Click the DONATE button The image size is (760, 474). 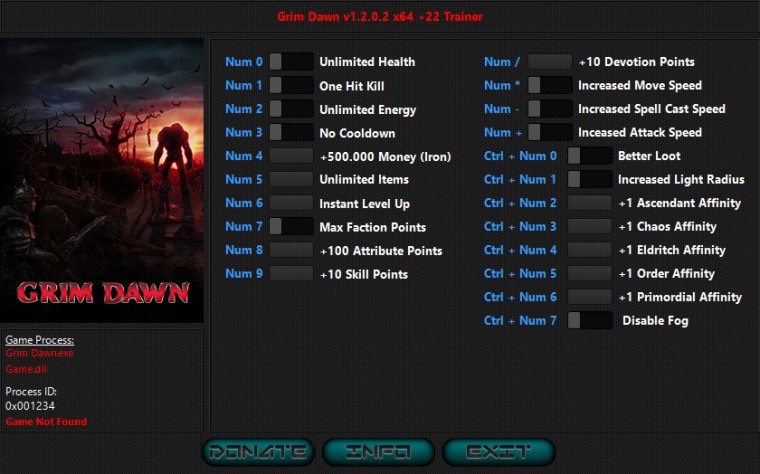click(x=258, y=452)
